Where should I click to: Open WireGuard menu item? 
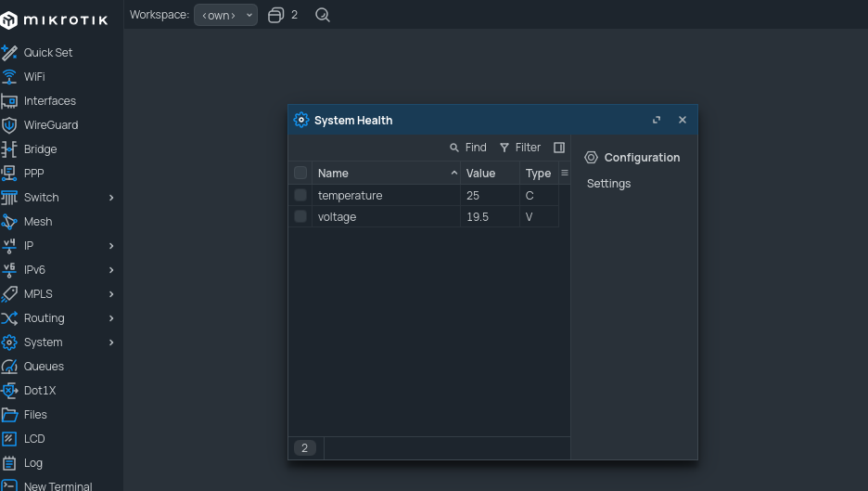point(51,125)
